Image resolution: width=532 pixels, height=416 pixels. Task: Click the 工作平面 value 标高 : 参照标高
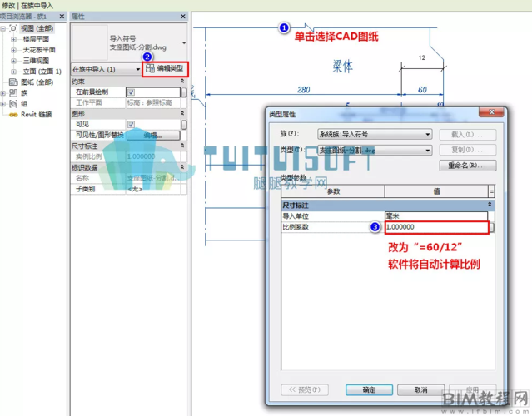tap(153, 102)
